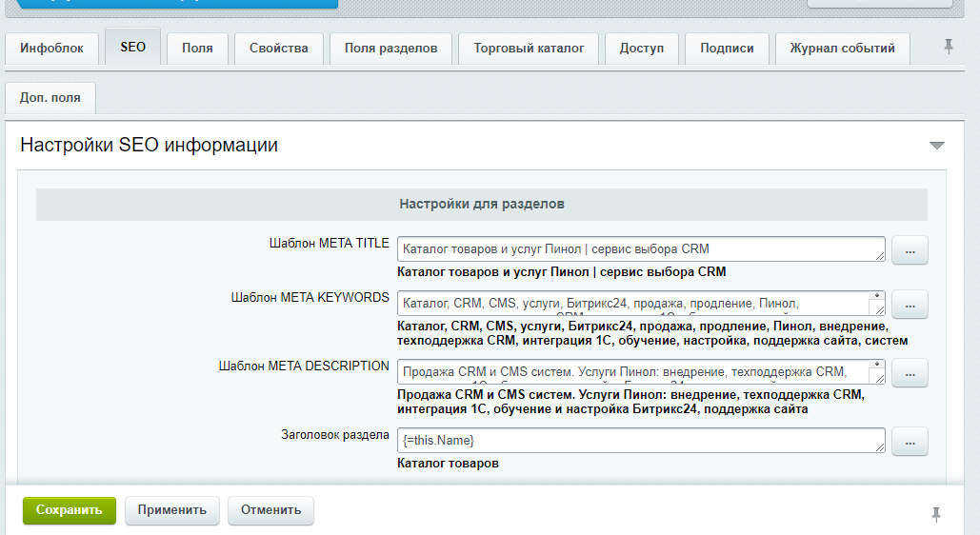This screenshot has height=535, width=980.
Task: Switch to the Инфоблок tab
Action: pos(51,48)
